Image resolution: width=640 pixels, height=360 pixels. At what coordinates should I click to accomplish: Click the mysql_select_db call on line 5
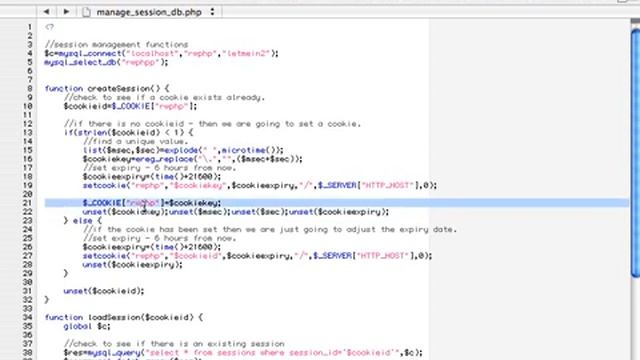point(106,62)
